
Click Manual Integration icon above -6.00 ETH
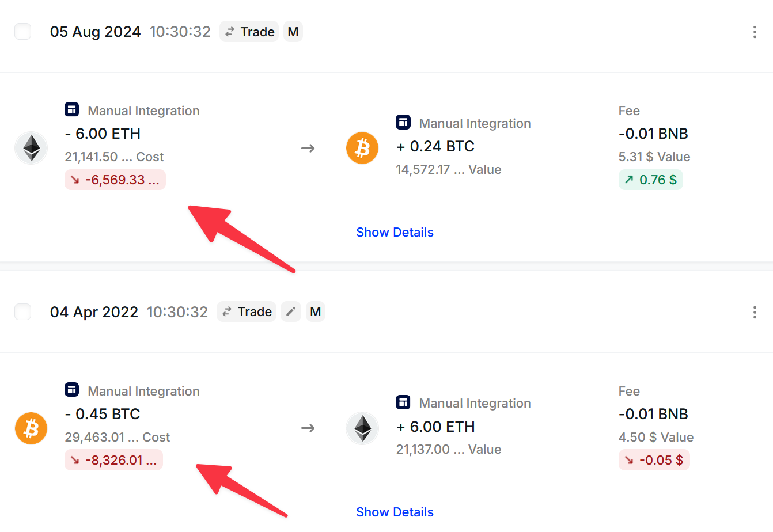coord(72,109)
